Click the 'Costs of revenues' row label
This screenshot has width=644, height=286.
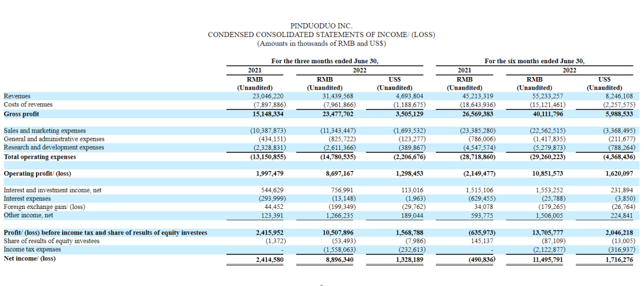click(x=28, y=104)
